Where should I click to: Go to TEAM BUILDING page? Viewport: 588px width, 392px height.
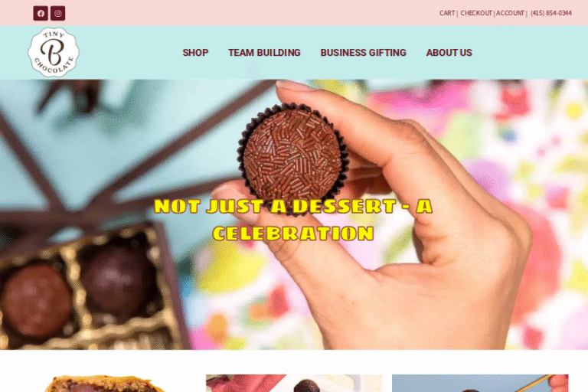(264, 53)
